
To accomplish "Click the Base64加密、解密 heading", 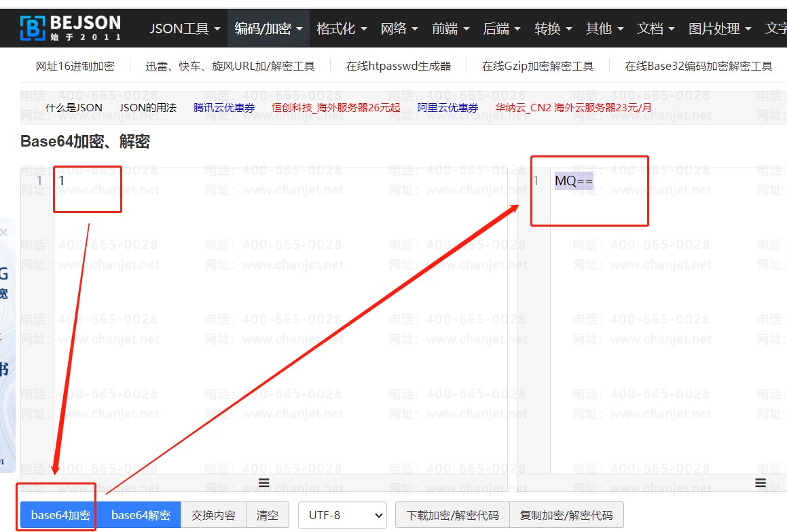I will (85, 141).
